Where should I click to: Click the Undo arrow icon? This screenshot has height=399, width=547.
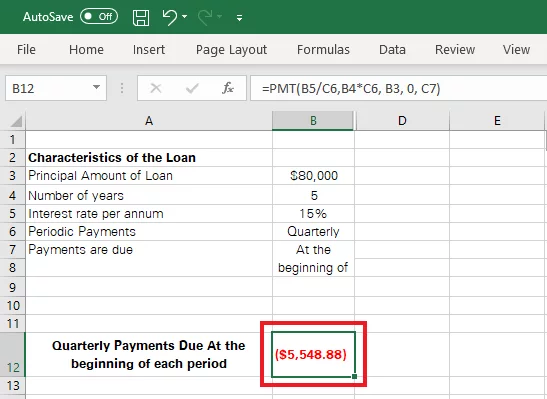point(170,17)
